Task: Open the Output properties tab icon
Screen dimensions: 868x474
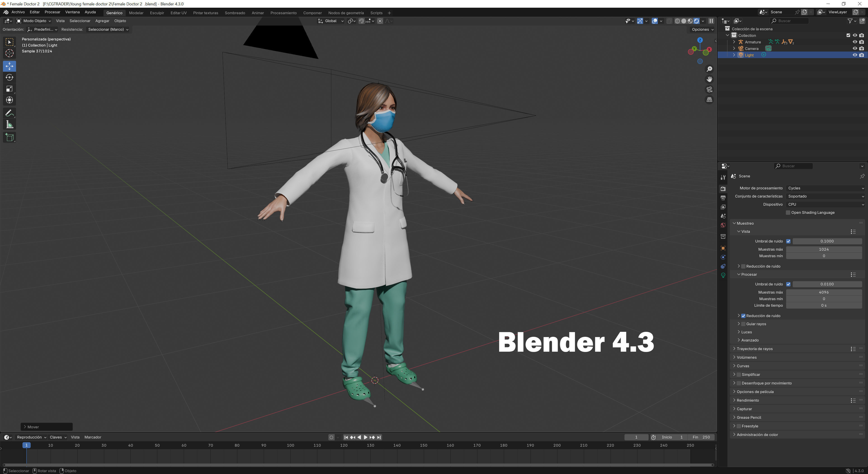Action: point(723,198)
